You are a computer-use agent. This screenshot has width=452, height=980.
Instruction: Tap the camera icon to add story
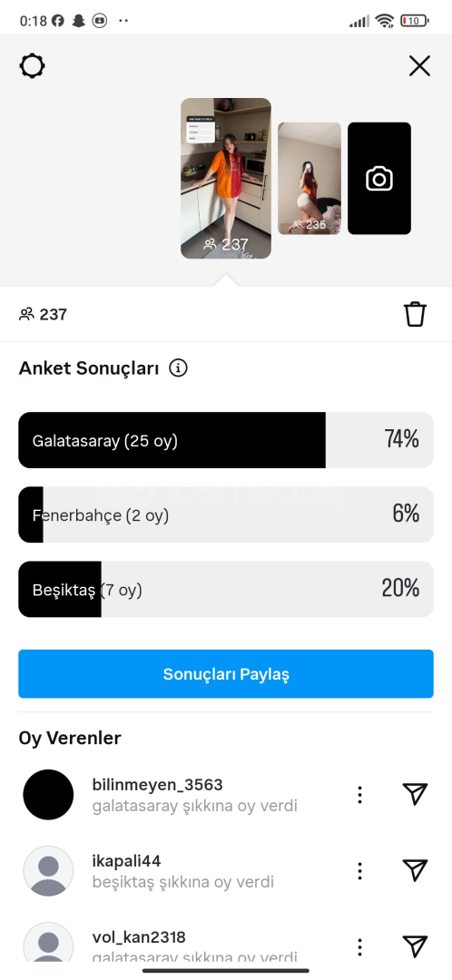378,179
